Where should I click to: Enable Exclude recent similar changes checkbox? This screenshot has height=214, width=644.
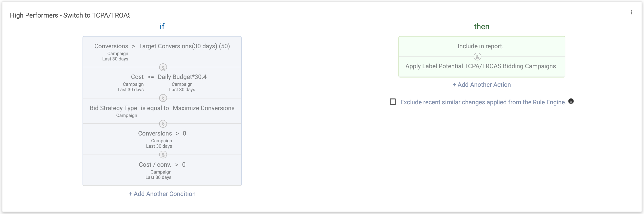[x=393, y=102]
